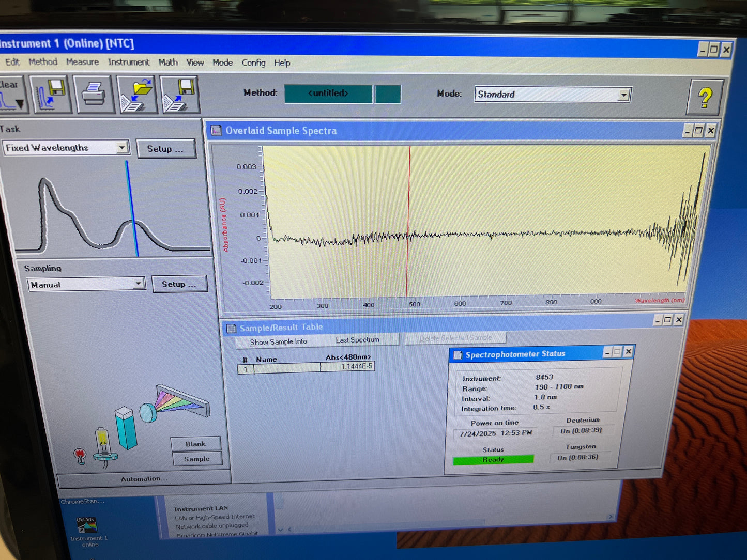
Task: Open the Edit menu
Action: tap(12, 62)
